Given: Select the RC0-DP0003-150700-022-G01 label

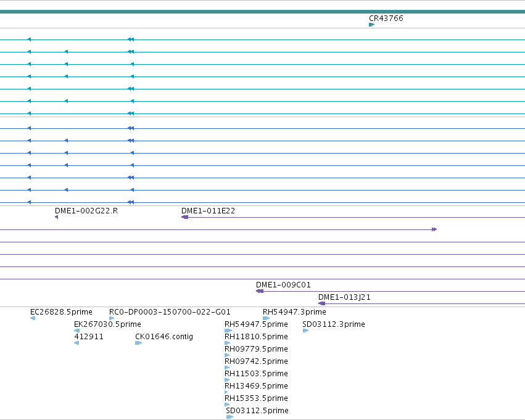Looking at the screenshot, I should pyautogui.click(x=170, y=312).
